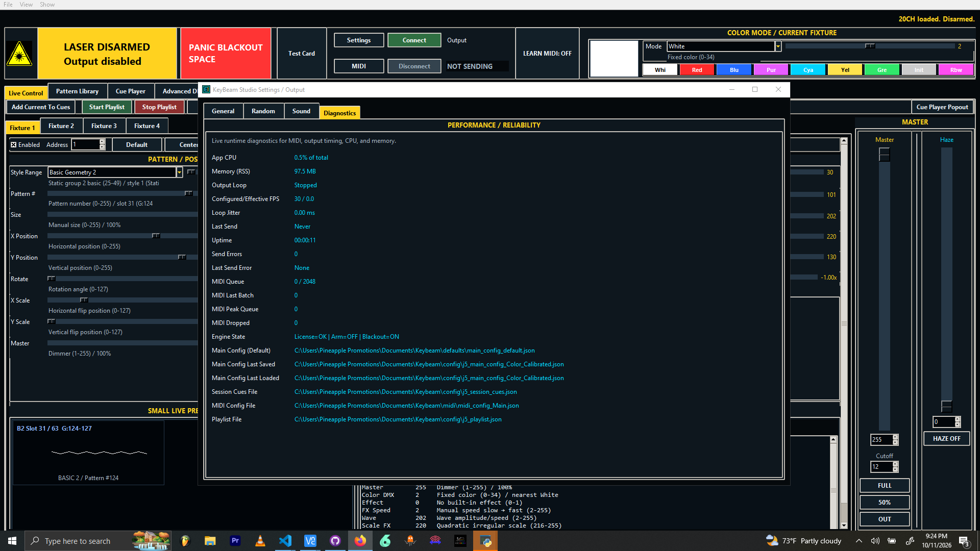Click the Master value input field
Image resolution: width=980 pixels, height=551 pixels.
[881, 440]
